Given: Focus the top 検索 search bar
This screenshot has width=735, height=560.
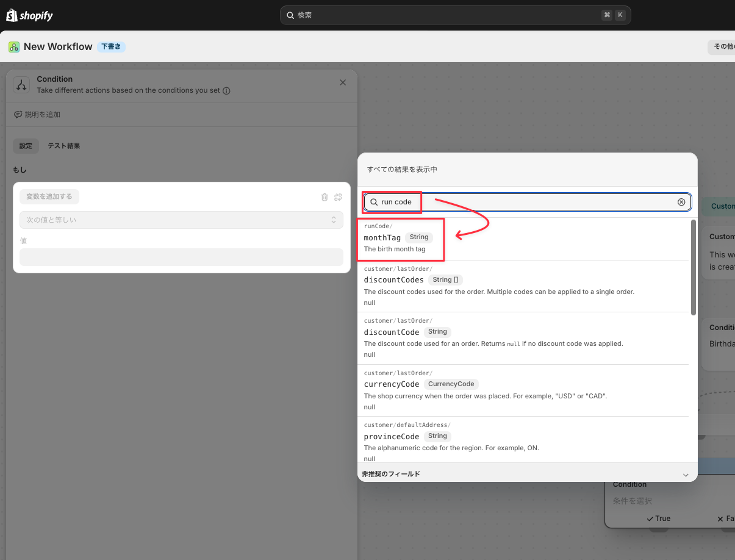Looking at the screenshot, I should 455,15.
